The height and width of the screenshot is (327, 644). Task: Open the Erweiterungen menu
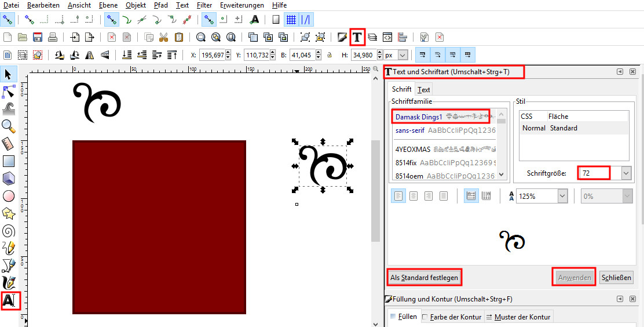[x=242, y=5]
